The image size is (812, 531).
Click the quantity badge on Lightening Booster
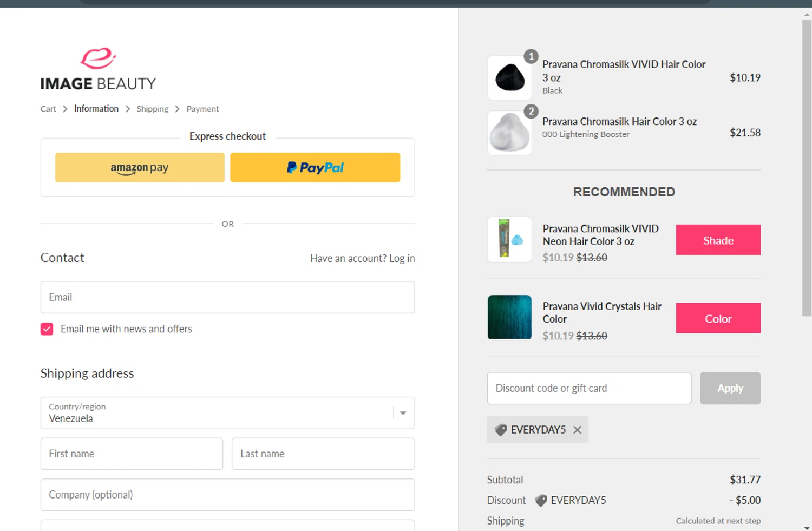[531, 112]
